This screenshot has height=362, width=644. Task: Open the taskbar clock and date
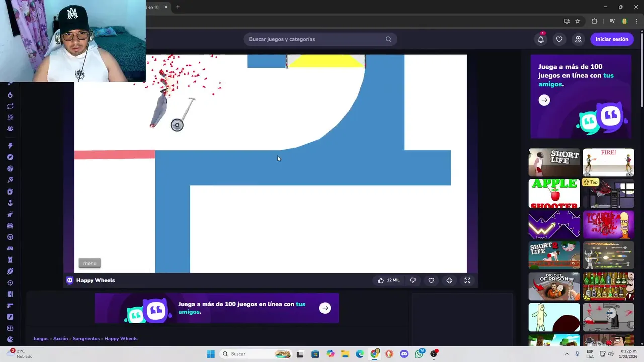pos(629,354)
